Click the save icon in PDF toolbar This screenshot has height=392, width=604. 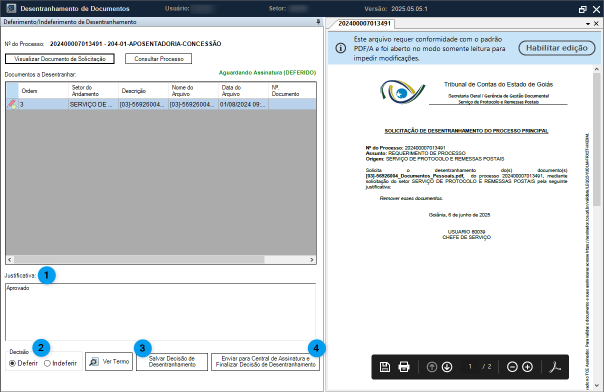pos(384,367)
